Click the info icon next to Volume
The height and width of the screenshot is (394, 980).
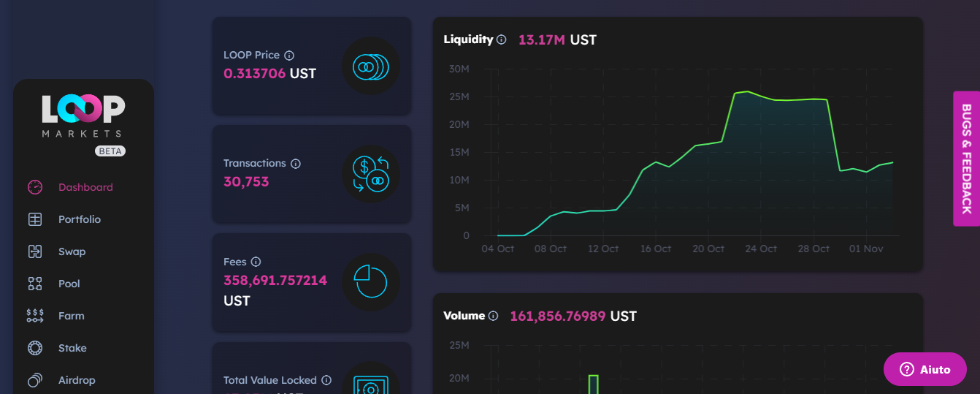(x=493, y=316)
